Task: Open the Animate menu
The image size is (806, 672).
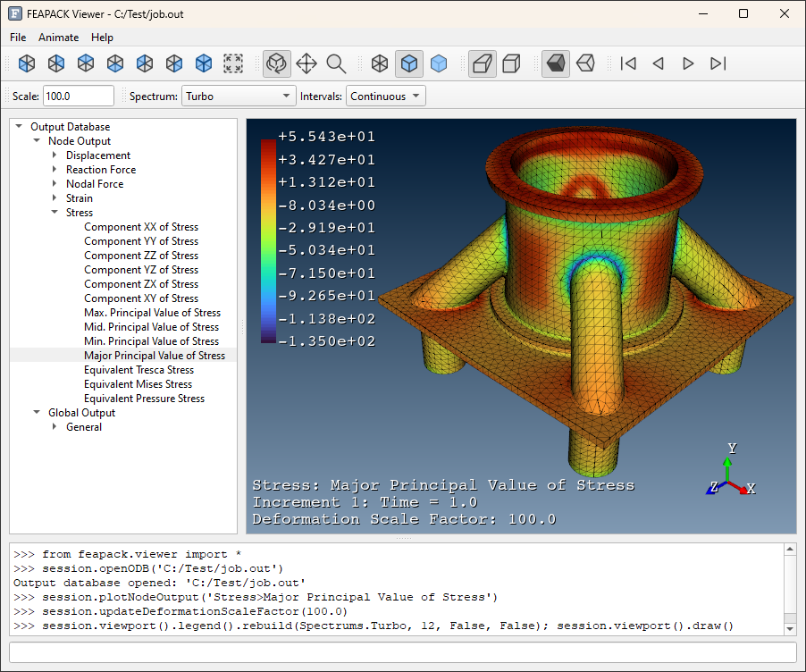Action: coord(59,38)
